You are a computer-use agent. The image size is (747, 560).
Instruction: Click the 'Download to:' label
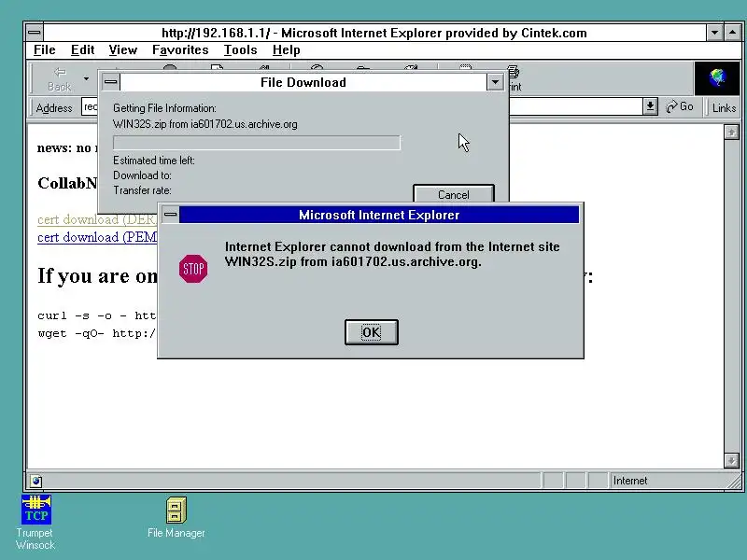142,175
